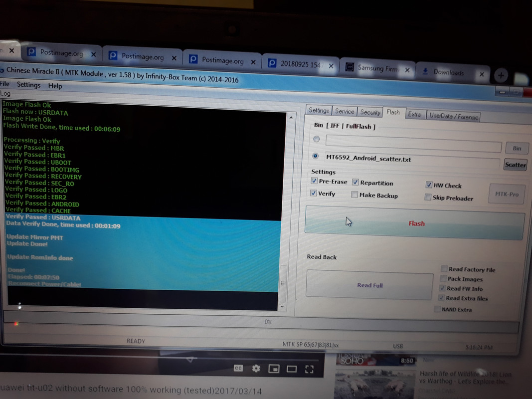Click the YouTube miniplayer icon
532x399 pixels.
pyautogui.click(x=274, y=369)
